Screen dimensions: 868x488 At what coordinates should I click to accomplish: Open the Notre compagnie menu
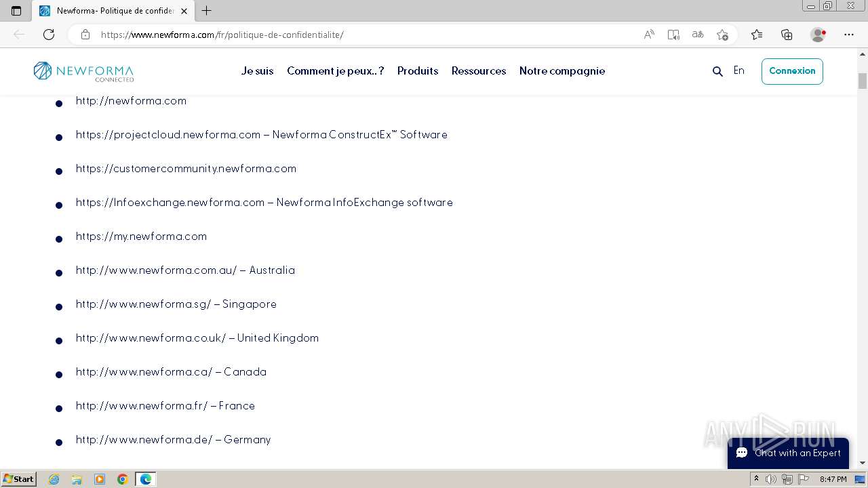[562, 71]
